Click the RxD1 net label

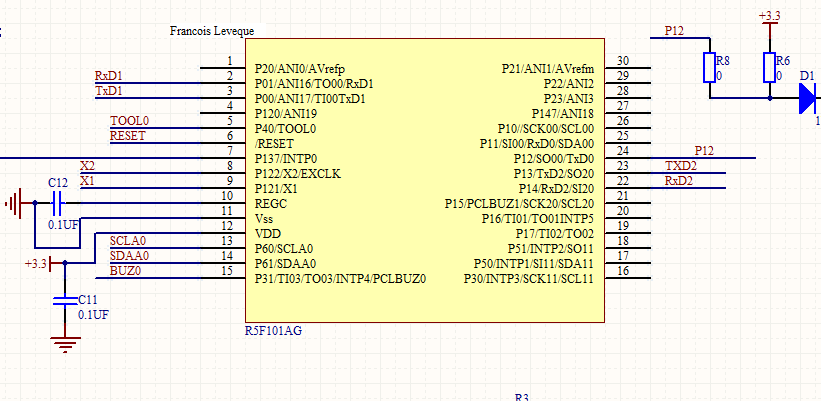109,76
